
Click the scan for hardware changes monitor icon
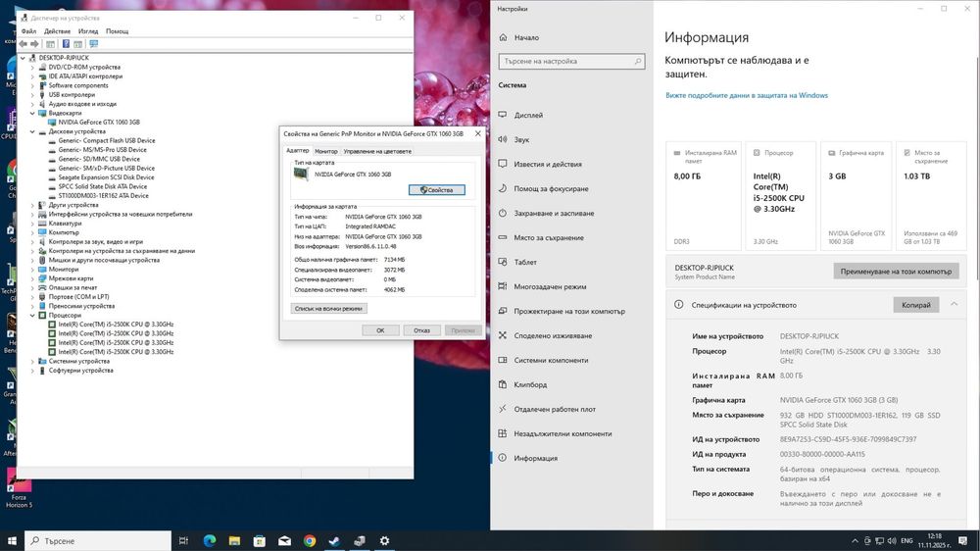94,44
